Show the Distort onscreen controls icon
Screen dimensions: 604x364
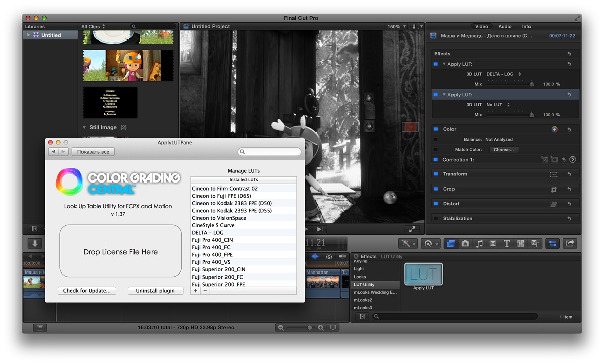[x=554, y=204]
